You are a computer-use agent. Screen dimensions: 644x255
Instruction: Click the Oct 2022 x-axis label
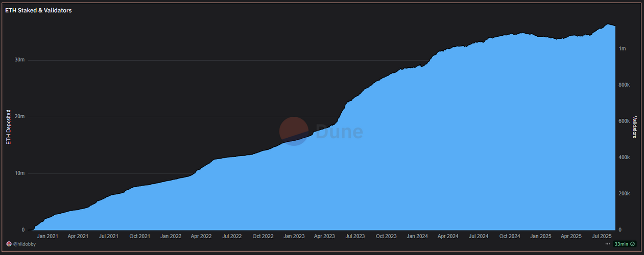[x=263, y=236]
